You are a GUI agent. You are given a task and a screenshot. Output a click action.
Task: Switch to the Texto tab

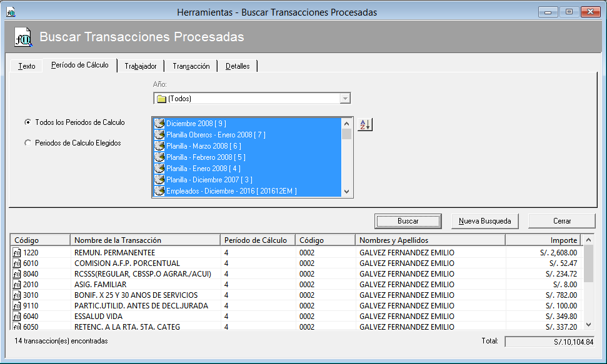(x=27, y=66)
